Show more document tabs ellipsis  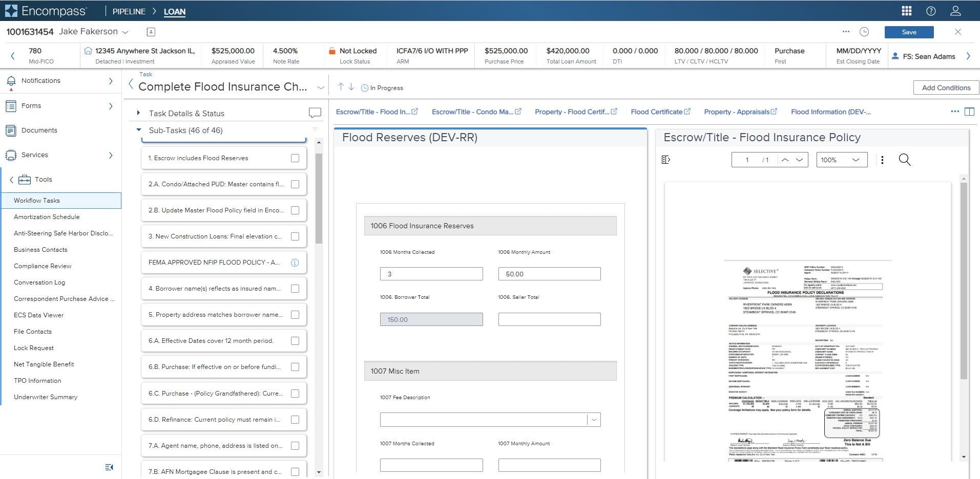click(x=955, y=112)
